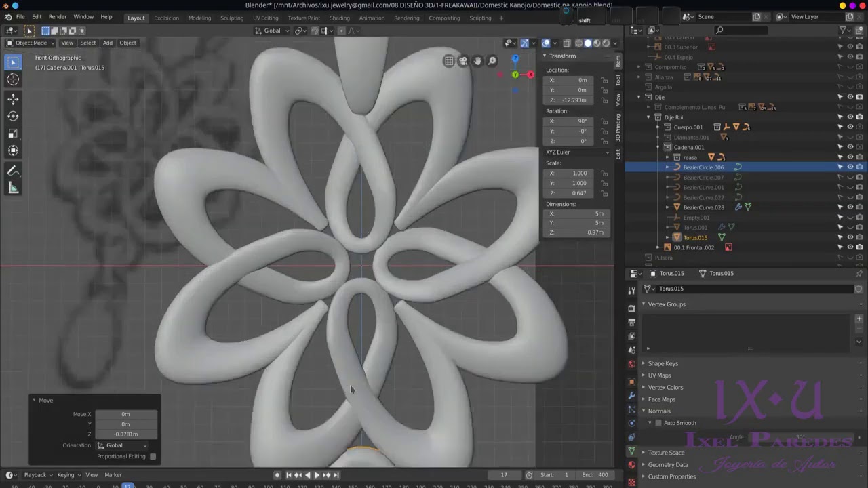This screenshot has height=488, width=868.
Task: Activate the Rotate tool
Action: coord(13,116)
